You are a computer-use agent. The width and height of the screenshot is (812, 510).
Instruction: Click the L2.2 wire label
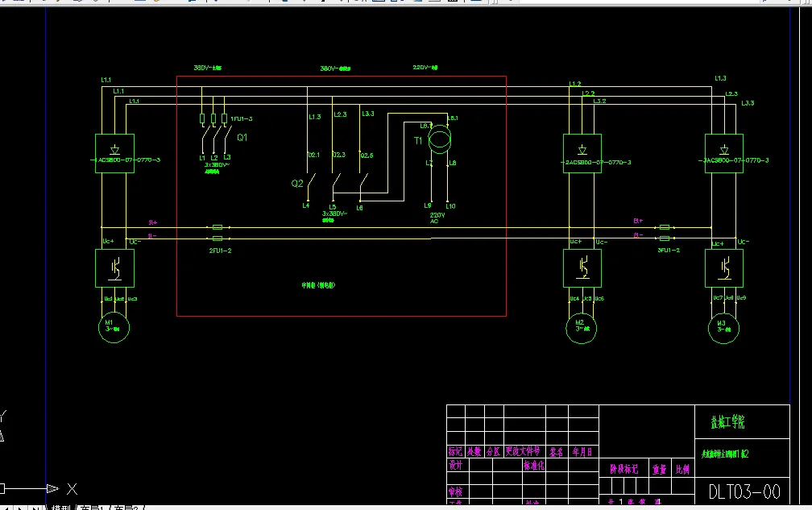[x=588, y=93]
